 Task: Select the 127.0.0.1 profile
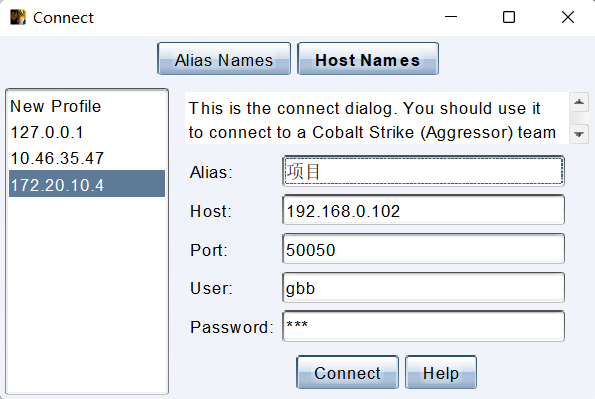point(87,132)
